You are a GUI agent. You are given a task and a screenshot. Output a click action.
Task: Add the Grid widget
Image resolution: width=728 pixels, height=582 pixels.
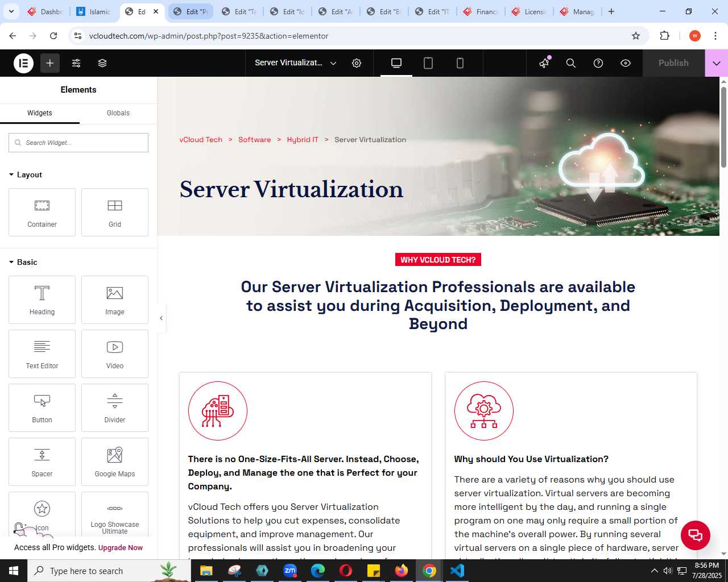[x=115, y=212]
